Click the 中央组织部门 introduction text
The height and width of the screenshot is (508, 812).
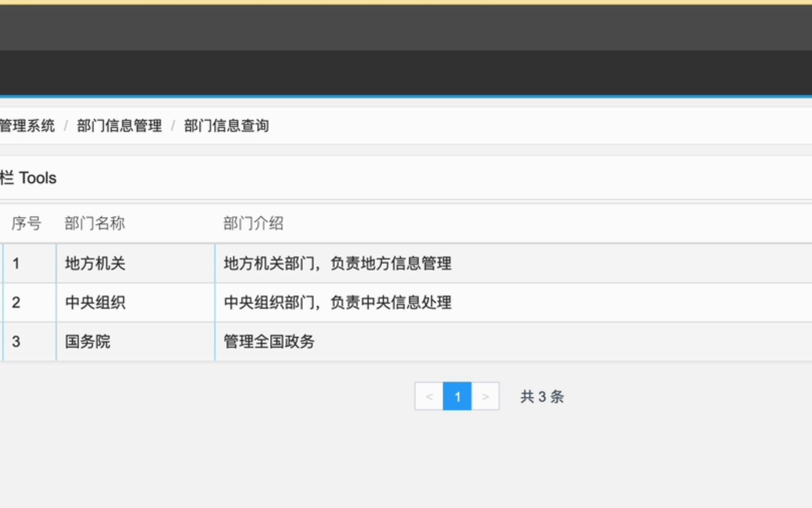(x=338, y=303)
